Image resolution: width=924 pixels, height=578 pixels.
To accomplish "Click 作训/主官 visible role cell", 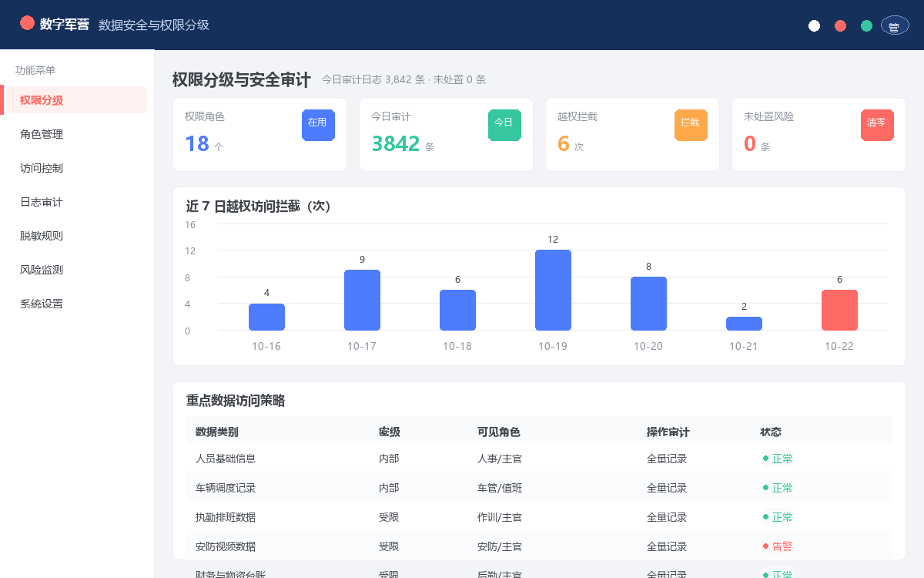I will point(500,517).
